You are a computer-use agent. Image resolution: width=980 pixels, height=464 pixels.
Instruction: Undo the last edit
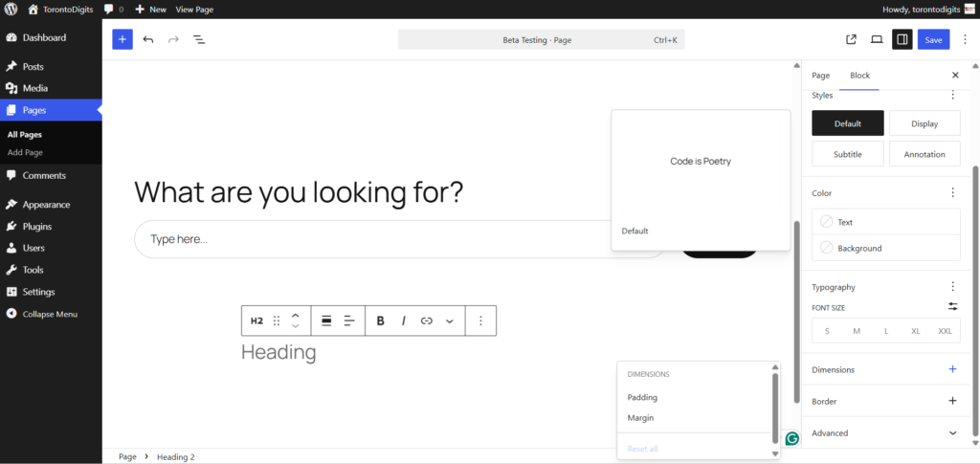[148, 39]
